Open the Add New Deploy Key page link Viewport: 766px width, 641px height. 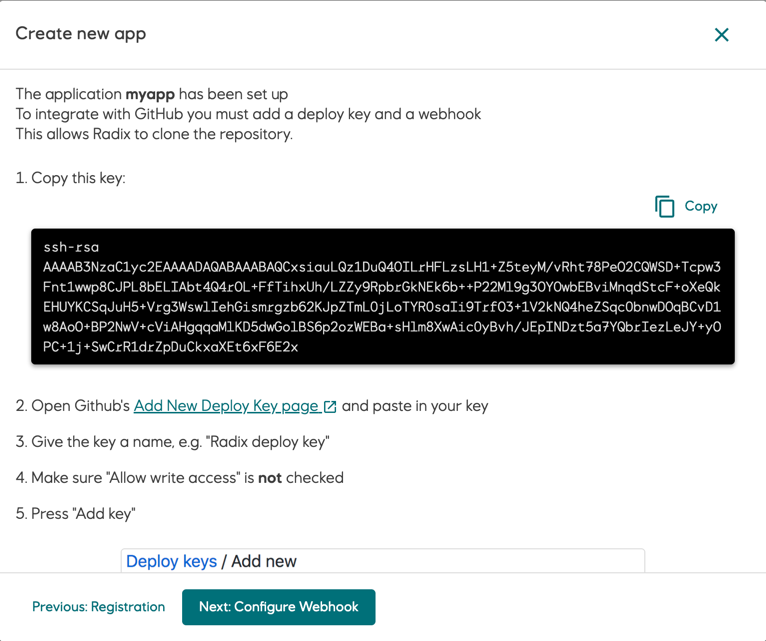coord(226,406)
